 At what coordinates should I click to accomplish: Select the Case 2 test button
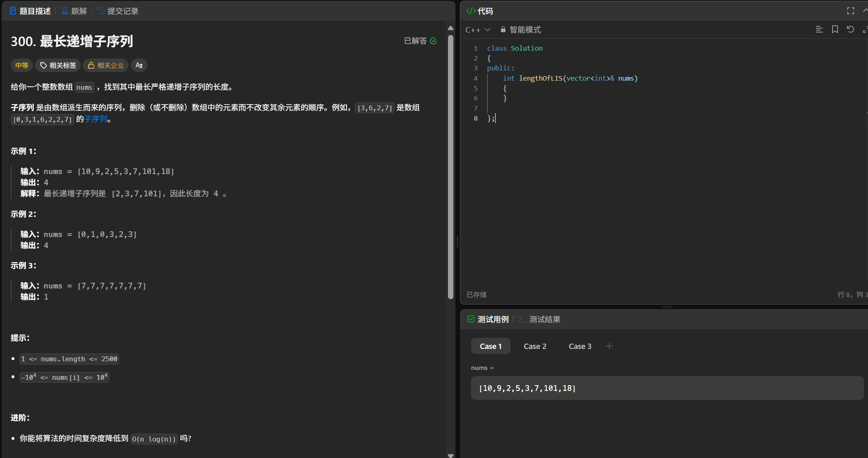534,346
